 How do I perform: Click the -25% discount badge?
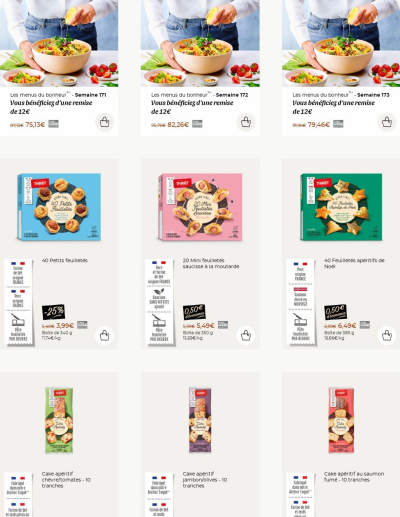pos(53,312)
